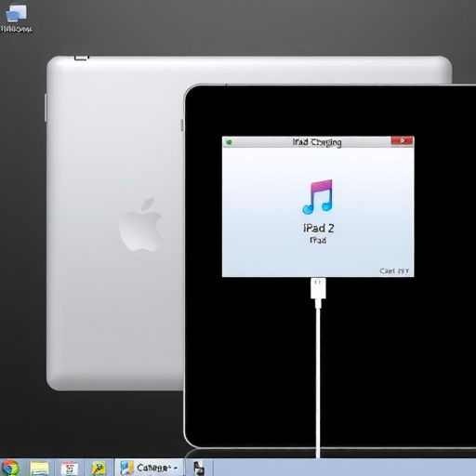
Task: Select the active taskbar window button with folder icon
Action: 150,468
